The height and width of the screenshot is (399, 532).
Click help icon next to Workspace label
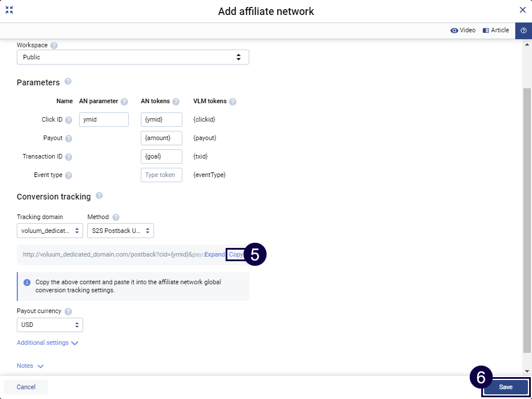[x=54, y=46]
